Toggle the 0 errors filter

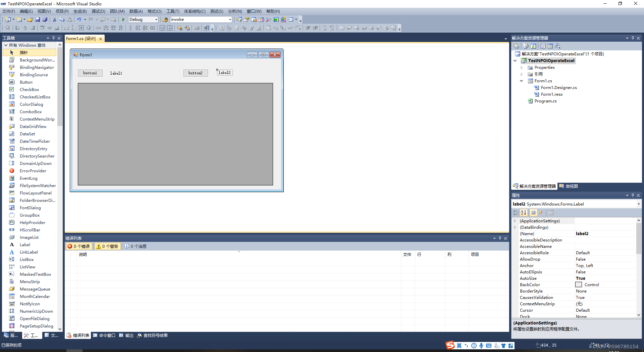[79, 246]
